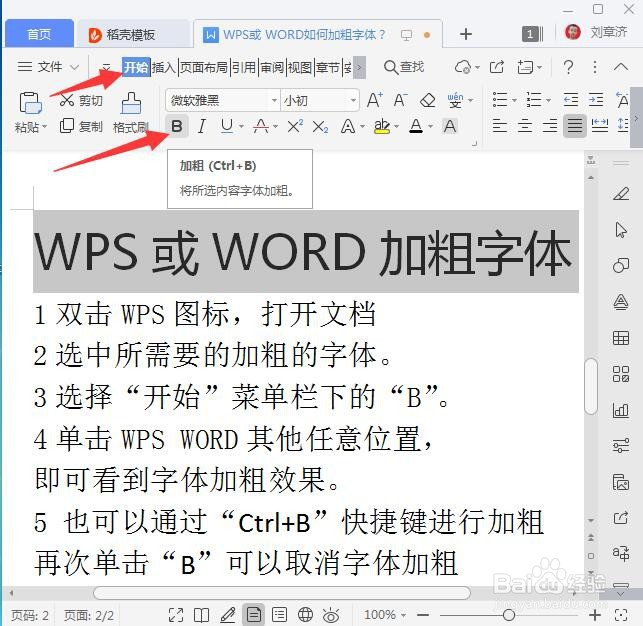Viewport: 643px width, 626px height.
Task: Expand bullet list style dropdown
Action: click(514, 100)
